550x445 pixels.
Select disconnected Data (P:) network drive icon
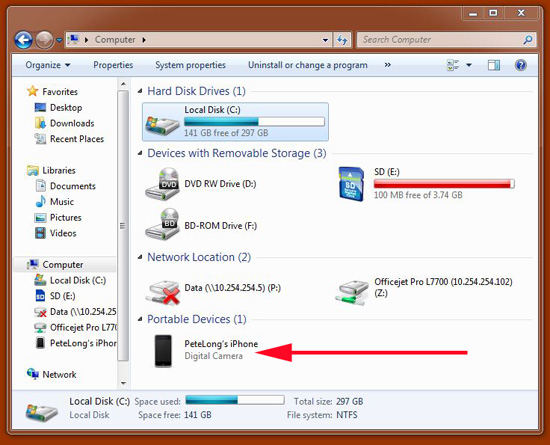tap(164, 292)
